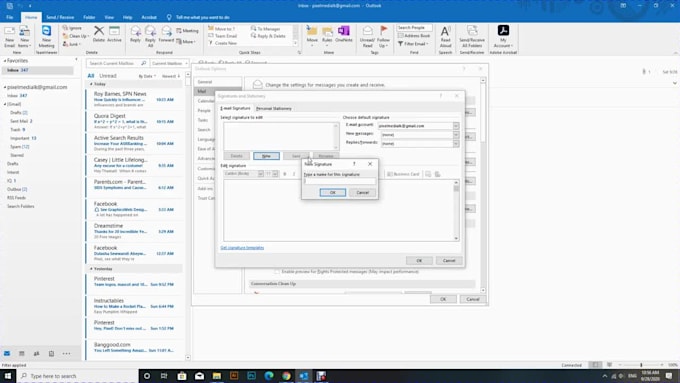Switch to Calendar view in navigation bar
680x383 pixels.
pos(22,354)
